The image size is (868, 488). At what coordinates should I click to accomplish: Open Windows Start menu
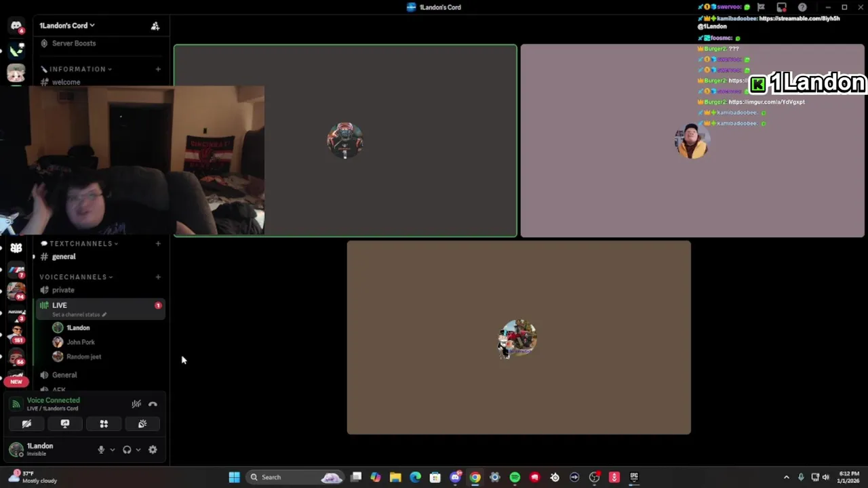pos(234,477)
